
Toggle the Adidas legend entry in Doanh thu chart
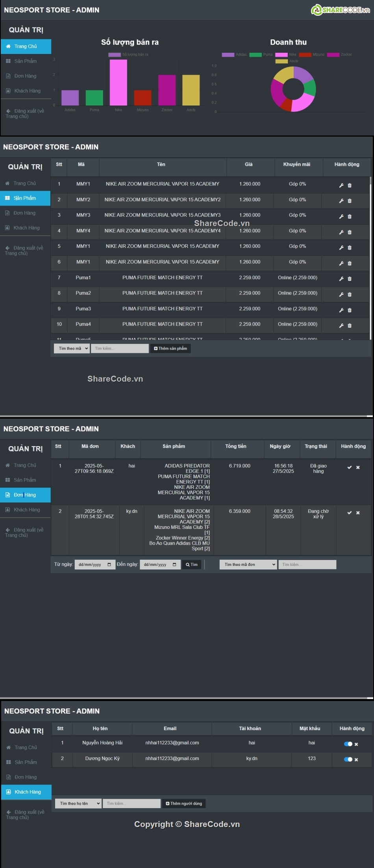pos(234,55)
